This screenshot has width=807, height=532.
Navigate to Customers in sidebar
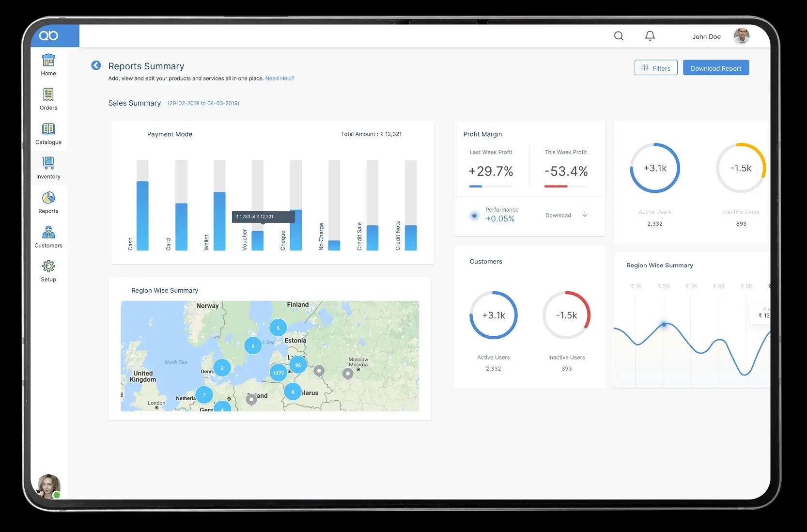48,236
